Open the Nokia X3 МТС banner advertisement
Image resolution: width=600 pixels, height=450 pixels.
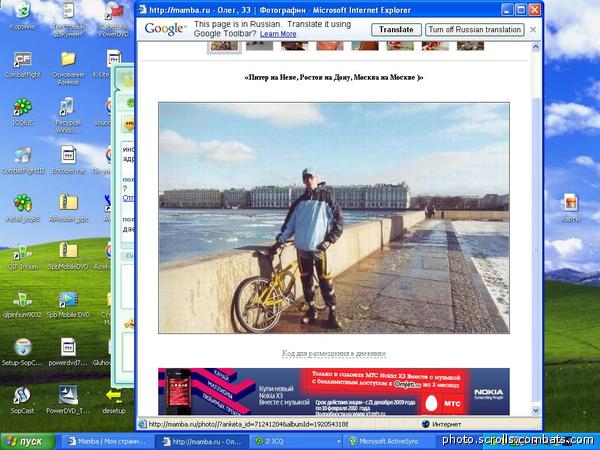(x=334, y=391)
